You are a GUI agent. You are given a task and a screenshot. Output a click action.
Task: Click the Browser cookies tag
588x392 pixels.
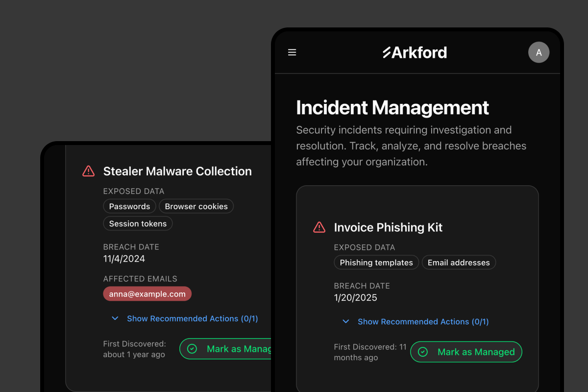click(196, 206)
